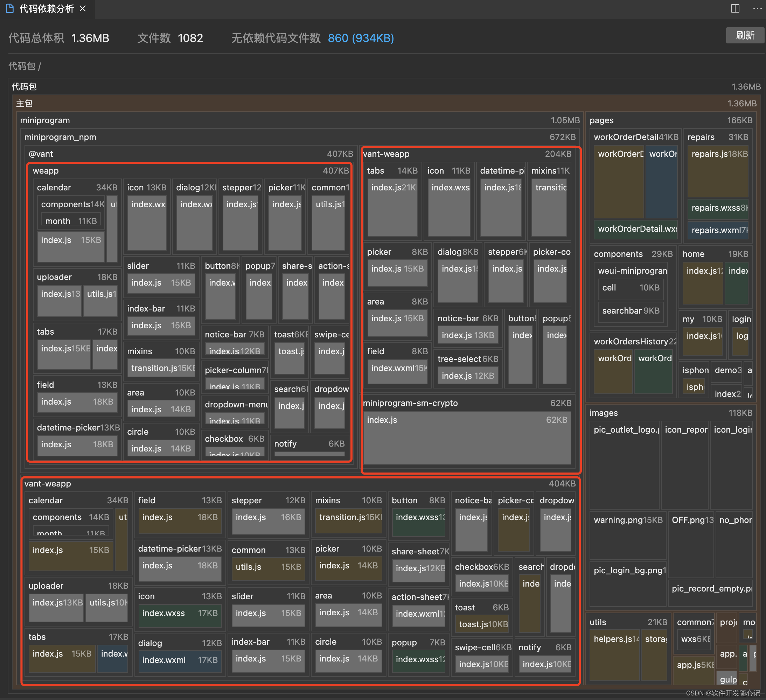Click utils.js 15KB in bottom common block
Screen dimensions: 766x700
268,569
